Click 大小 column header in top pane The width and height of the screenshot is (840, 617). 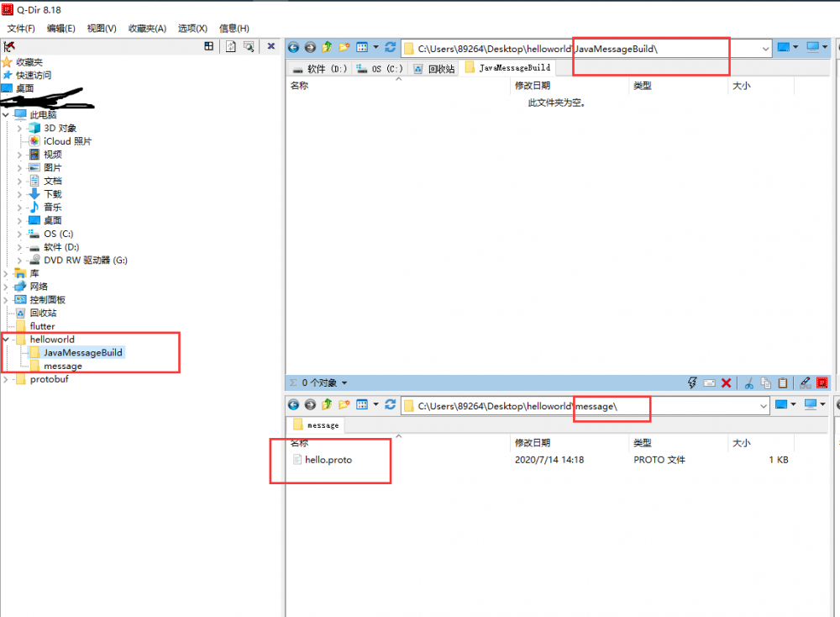[742, 85]
